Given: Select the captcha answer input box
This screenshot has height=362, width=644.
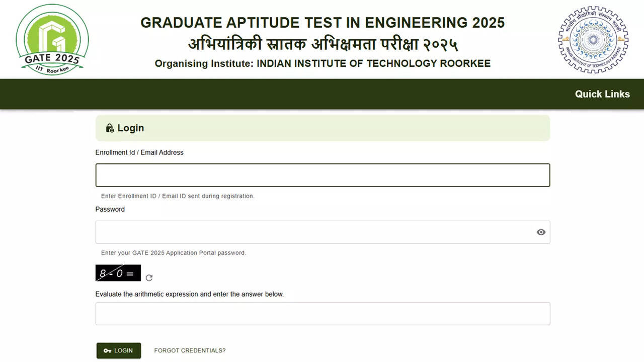Looking at the screenshot, I should [x=323, y=314].
